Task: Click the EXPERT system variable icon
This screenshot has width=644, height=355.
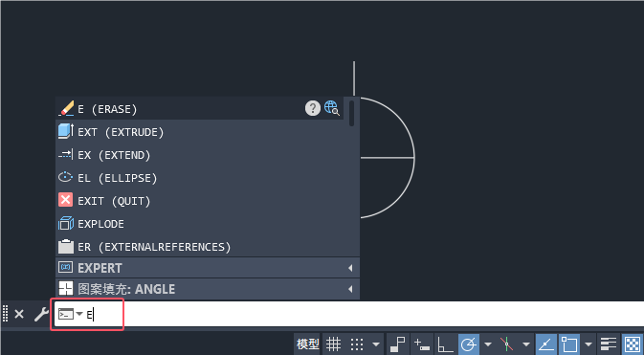Action: (x=66, y=268)
